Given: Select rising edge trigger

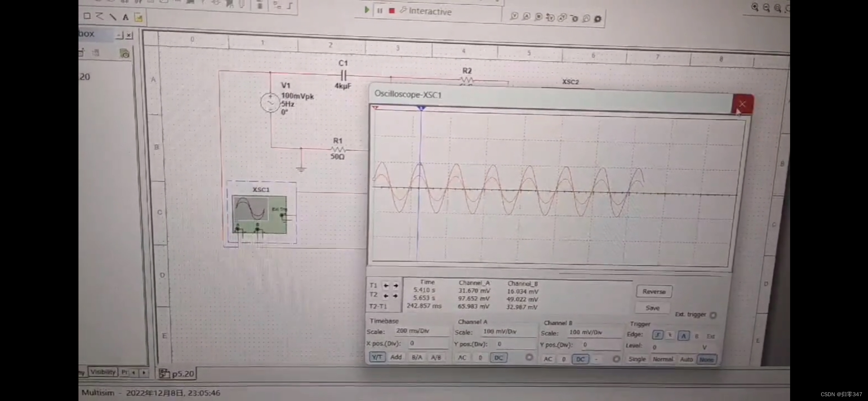Looking at the screenshot, I should click(658, 335).
